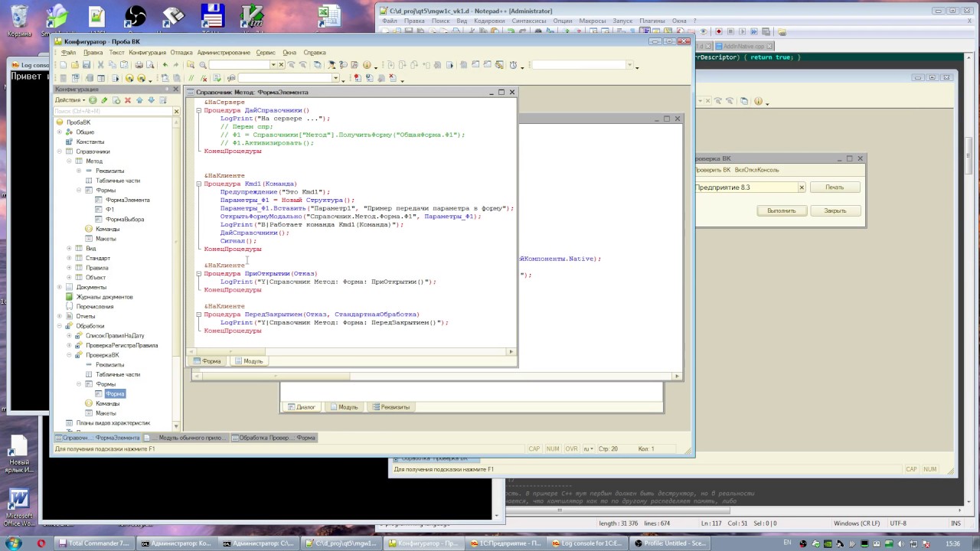This screenshot has width=980, height=551.
Task: Open the Действия dropdown in Configuration panel
Action: pyautogui.click(x=70, y=100)
